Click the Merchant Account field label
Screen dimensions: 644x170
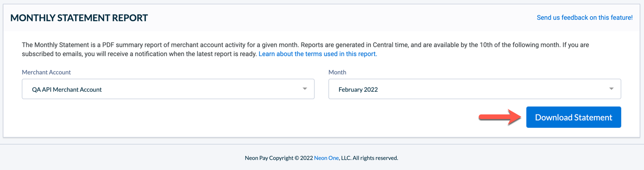pos(46,72)
